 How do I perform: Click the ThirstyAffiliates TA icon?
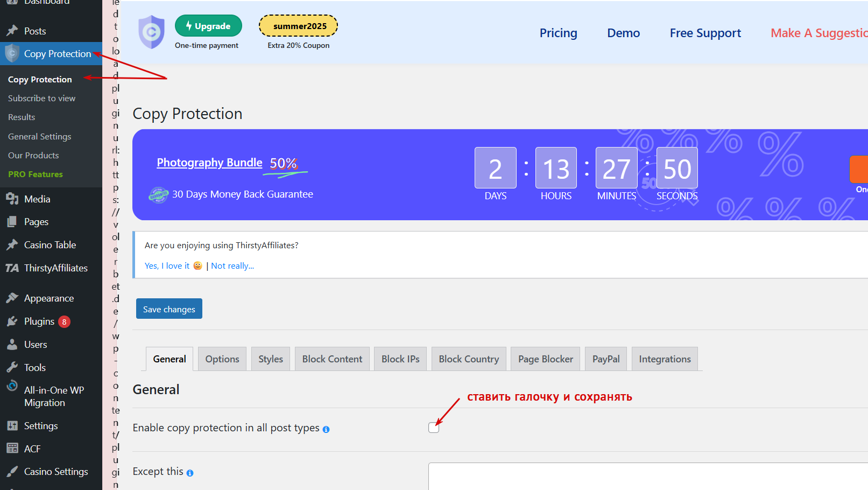(12, 268)
